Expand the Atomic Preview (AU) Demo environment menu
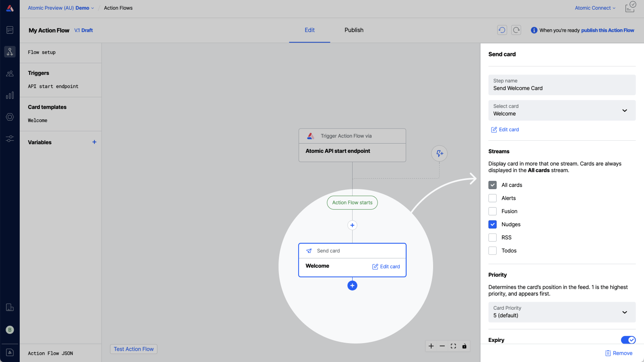The width and height of the screenshot is (644, 362). point(61,8)
